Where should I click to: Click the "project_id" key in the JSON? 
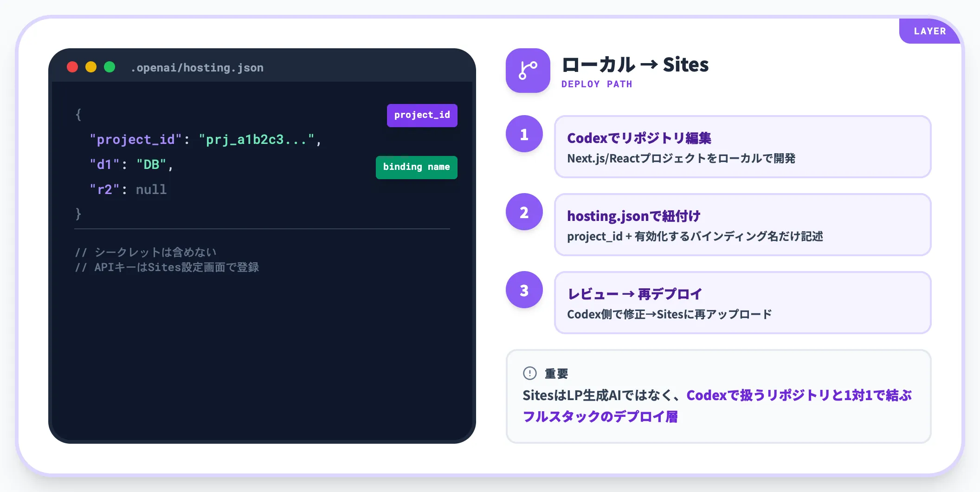click(135, 139)
